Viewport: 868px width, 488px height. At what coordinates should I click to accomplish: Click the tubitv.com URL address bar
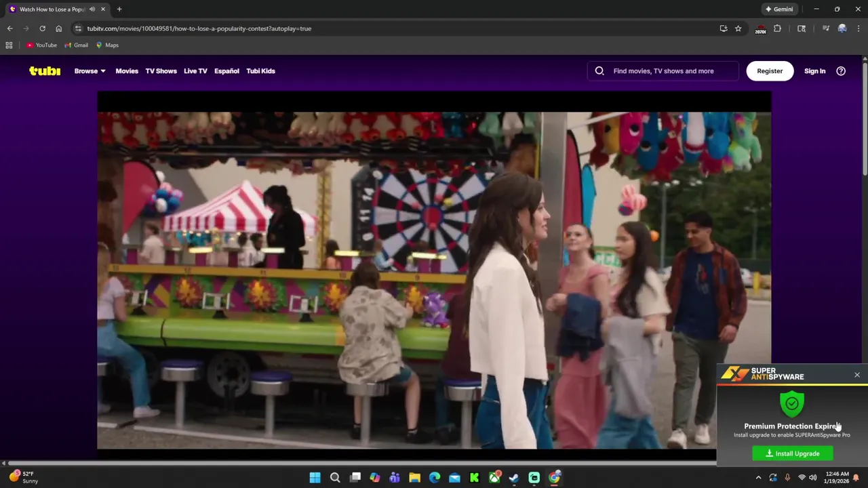click(x=199, y=28)
